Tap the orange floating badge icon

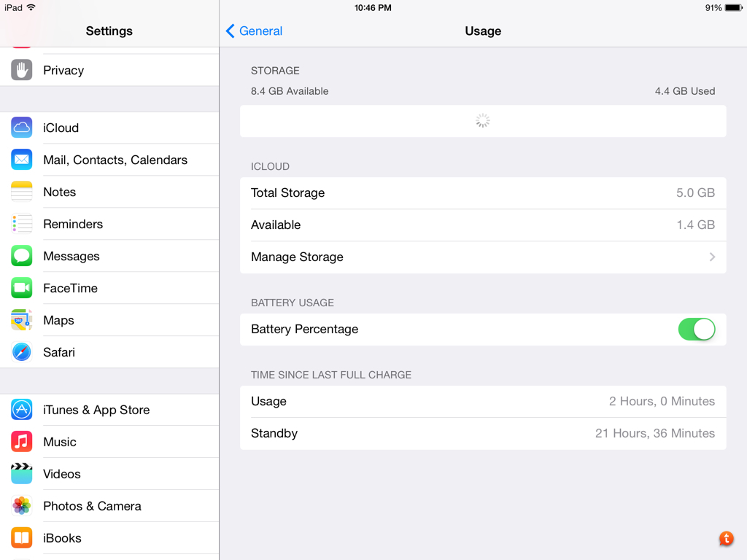[x=726, y=539]
